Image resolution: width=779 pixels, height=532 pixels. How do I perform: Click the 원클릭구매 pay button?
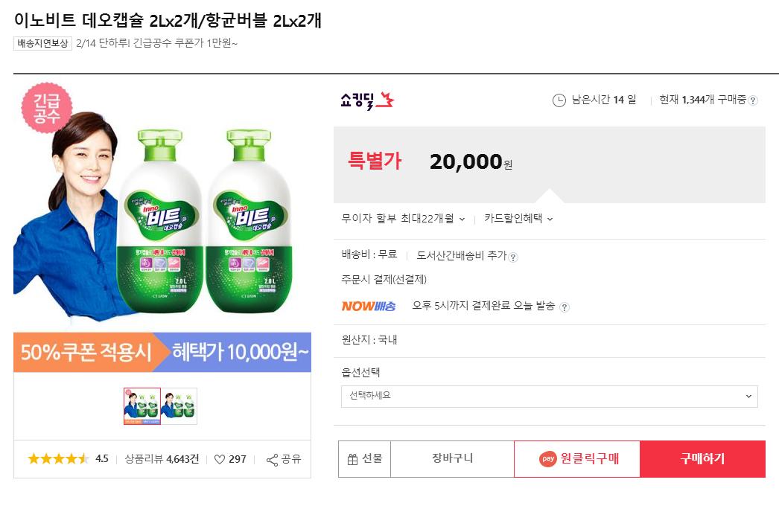(x=577, y=458)
